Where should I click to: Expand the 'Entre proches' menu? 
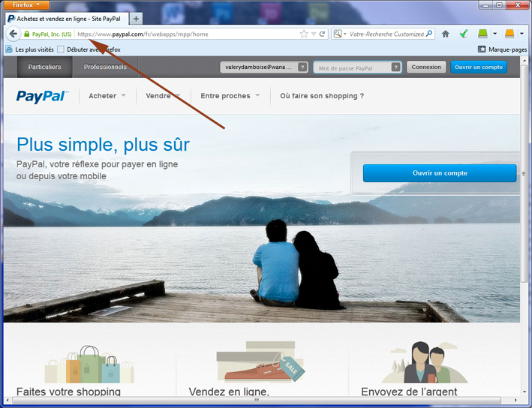tap(230, 96)
